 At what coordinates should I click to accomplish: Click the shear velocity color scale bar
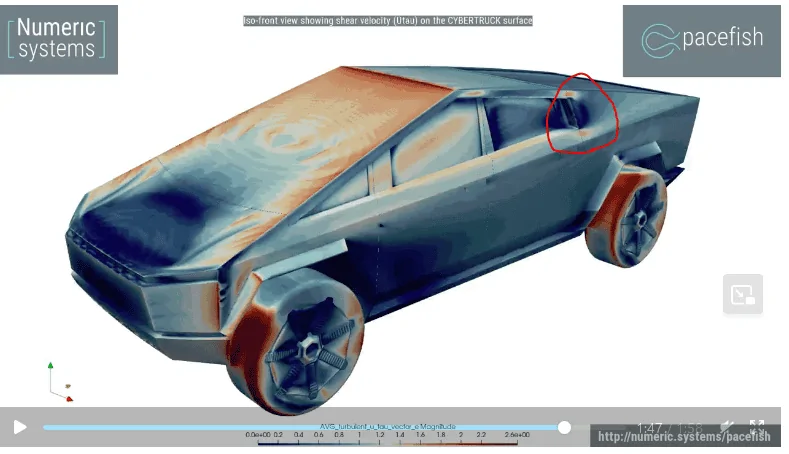coord(387,443)
